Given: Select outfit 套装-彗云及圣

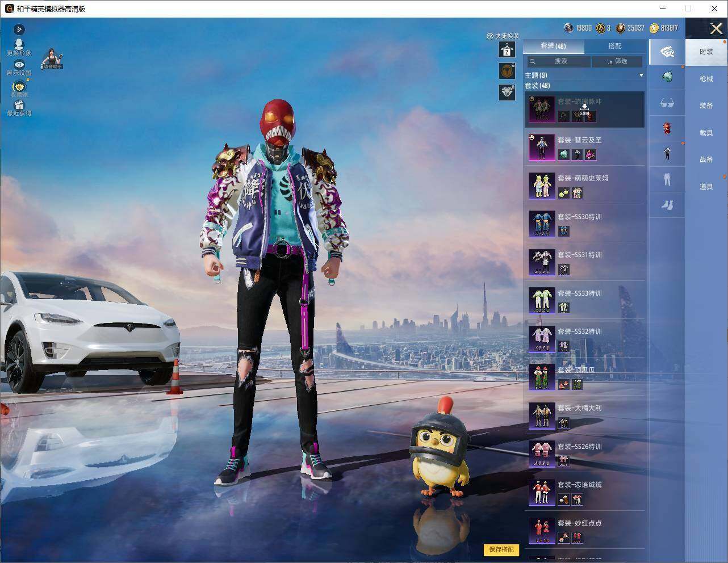Looking at the screenshot, I should point(584,148).
